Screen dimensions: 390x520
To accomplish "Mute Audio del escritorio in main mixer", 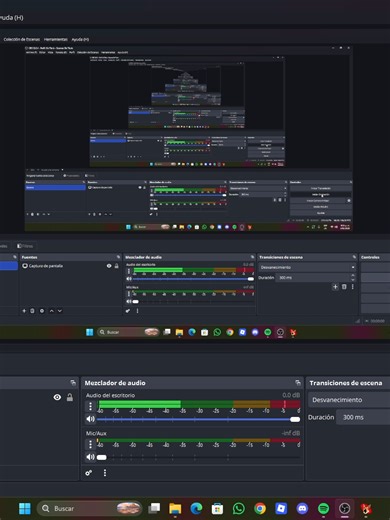I will (90, 419).
